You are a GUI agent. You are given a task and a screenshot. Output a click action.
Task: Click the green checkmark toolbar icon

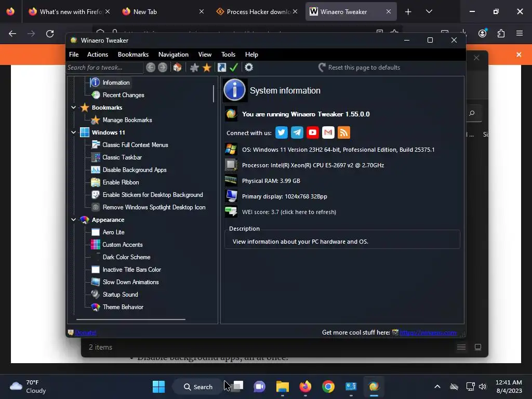pyautogui.click(x=234, y=68)
